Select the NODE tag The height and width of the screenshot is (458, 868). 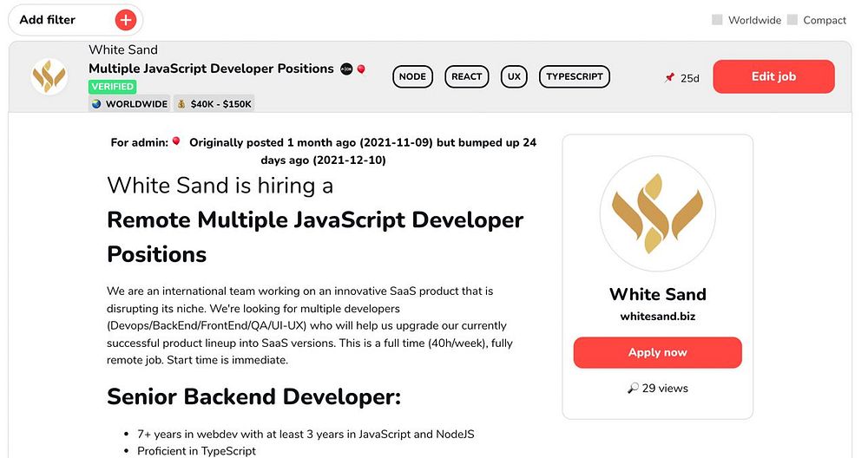(412, 76)
